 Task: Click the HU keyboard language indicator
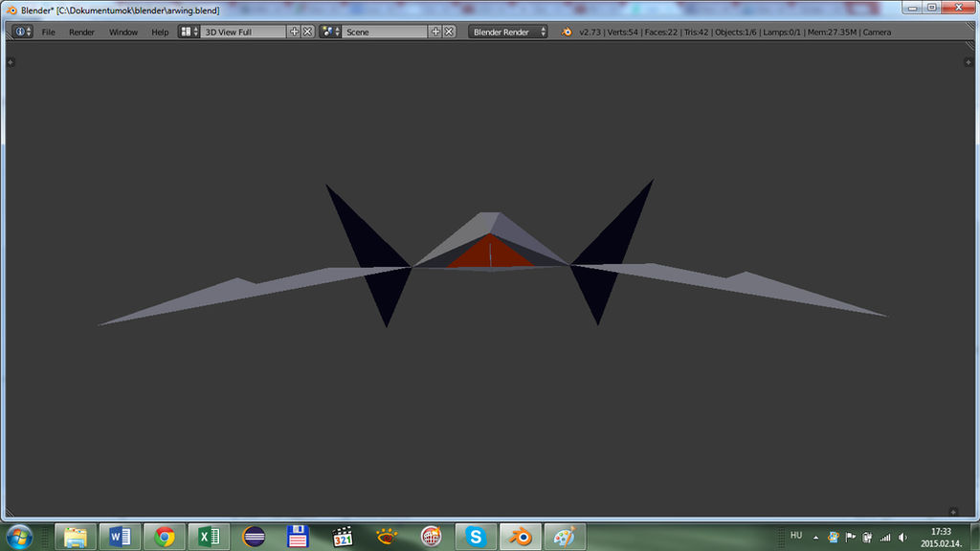tap(795, 536)
